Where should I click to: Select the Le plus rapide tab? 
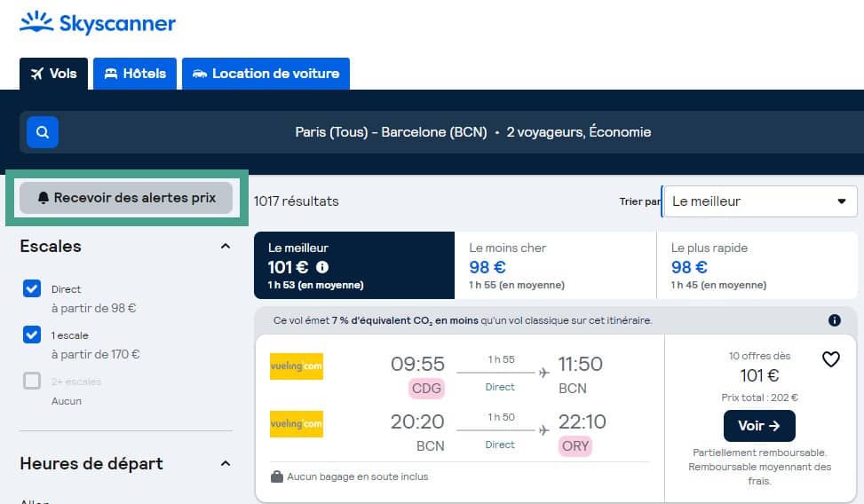click(757, 265)
